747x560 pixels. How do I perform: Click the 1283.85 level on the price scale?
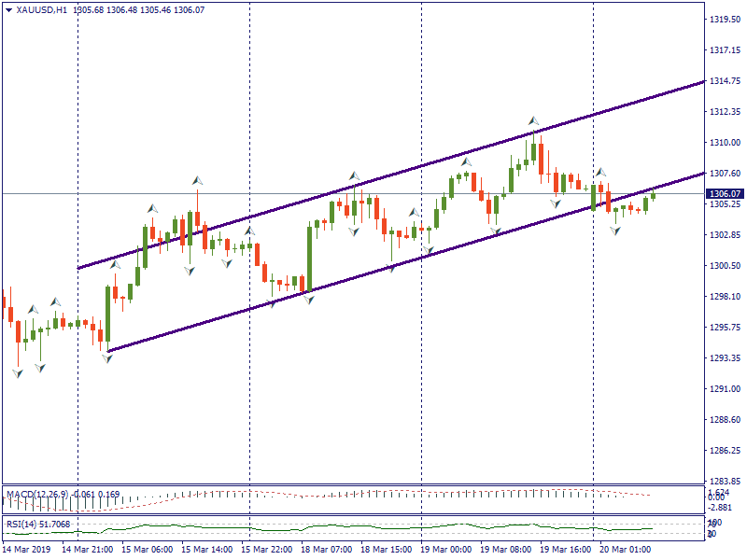(x=725, y=482)
